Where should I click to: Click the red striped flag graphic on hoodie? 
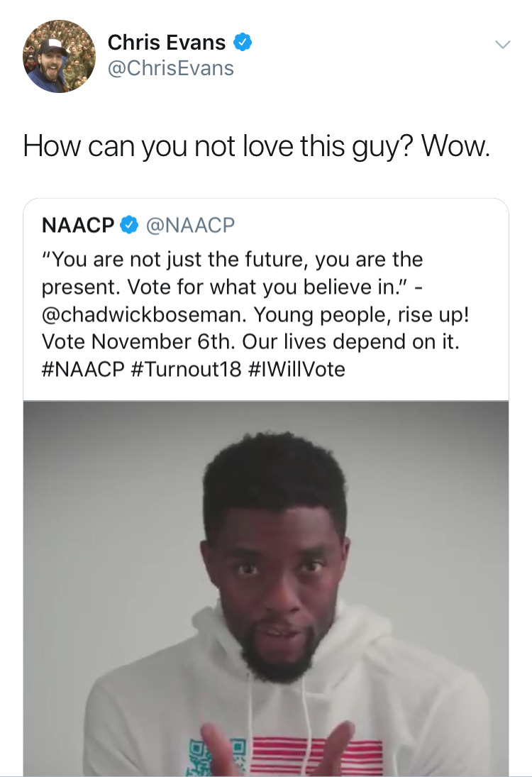319,756
